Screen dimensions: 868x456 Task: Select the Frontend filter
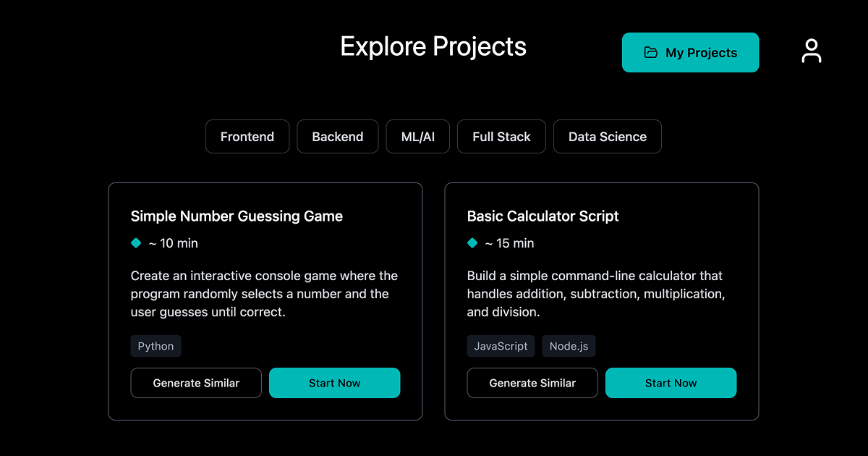(247, 136)
